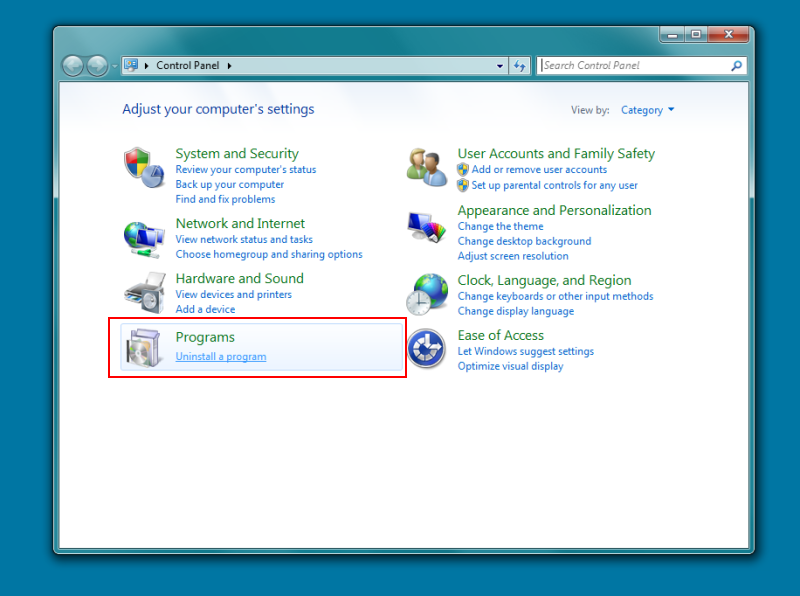Open Ease of Access heading
Screen dimensions: 800x596
(x=501, y=335)
